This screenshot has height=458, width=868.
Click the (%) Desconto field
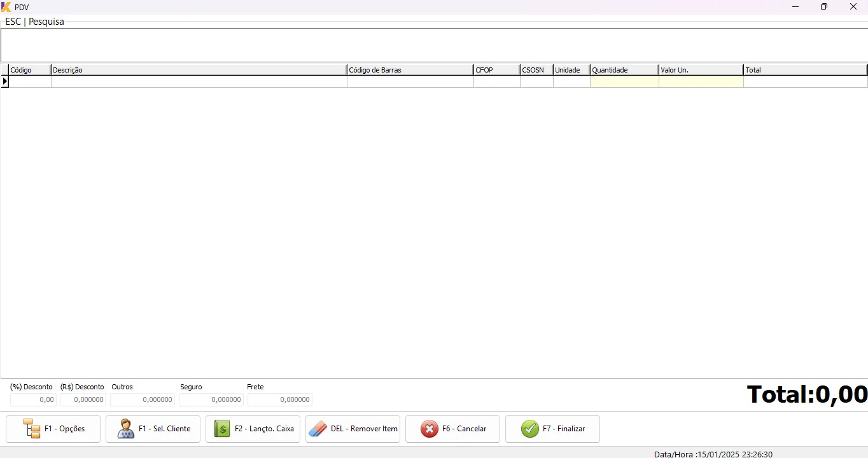click(34, 399)
